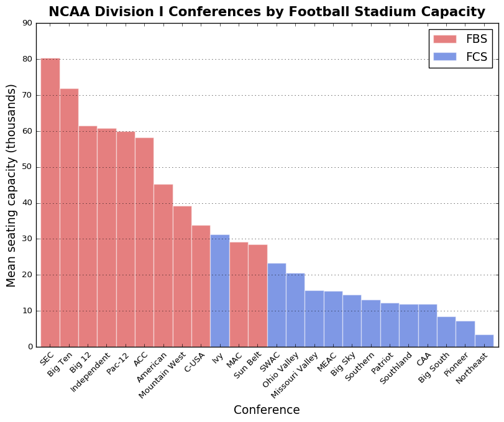This screenshot has width=504, height=422.
Task: Select the Big Ten bar
Action: (69, 218)
